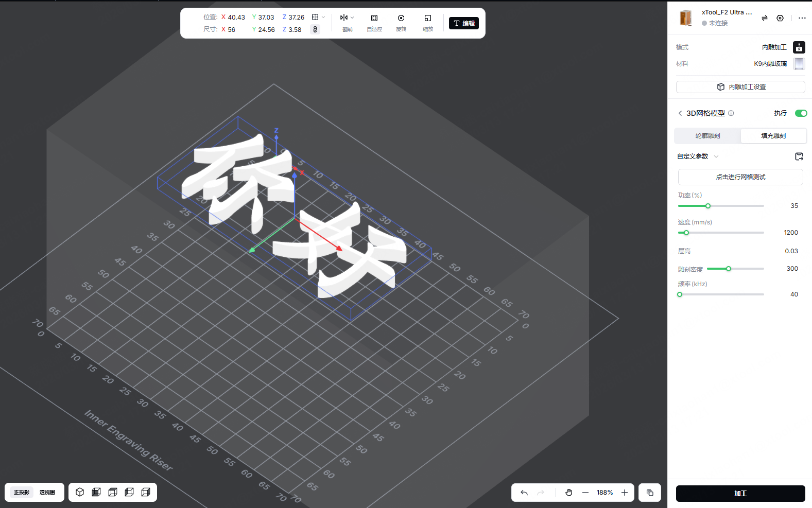Click the 加工 process button
Image resolution: width=812 pixels, height=508 pixels.
[740, 493]
